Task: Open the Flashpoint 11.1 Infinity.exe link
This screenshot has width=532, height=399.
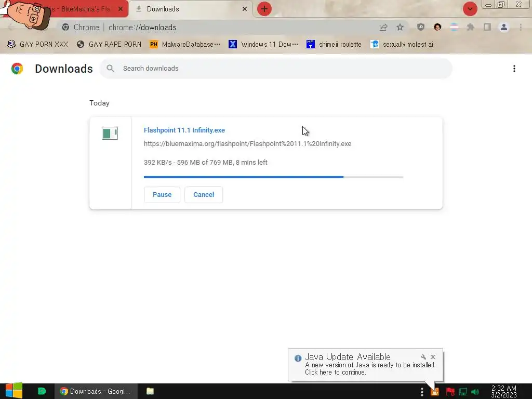Action: 184,130
